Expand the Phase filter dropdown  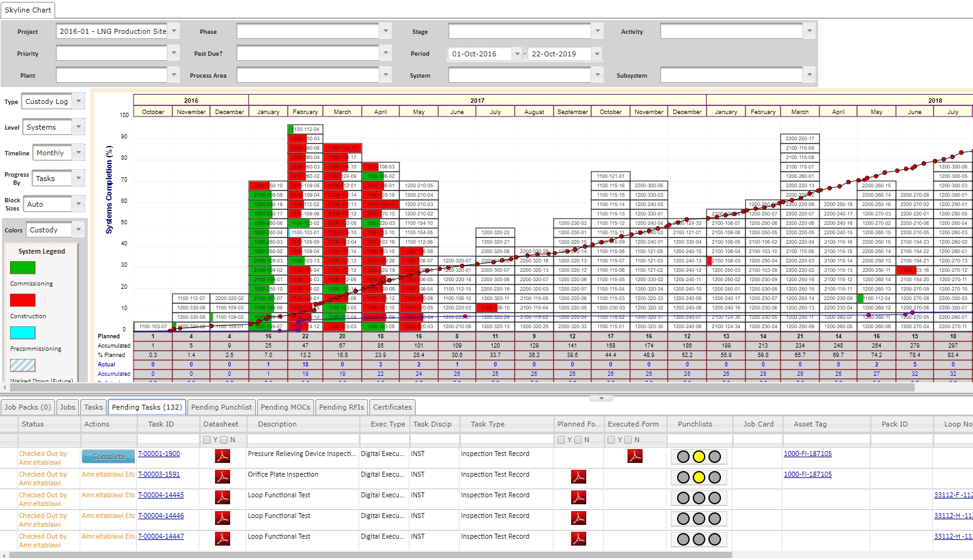386,31
